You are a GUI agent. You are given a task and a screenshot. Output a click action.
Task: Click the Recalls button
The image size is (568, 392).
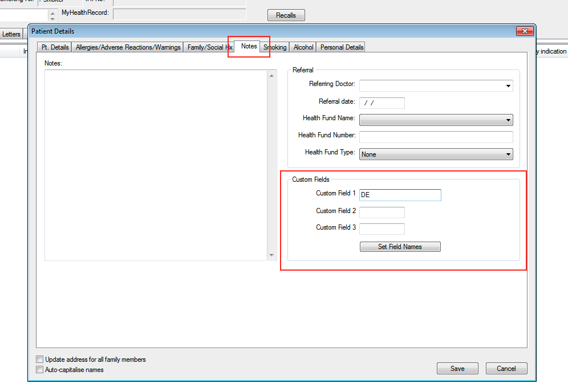(x=286, y=15)
